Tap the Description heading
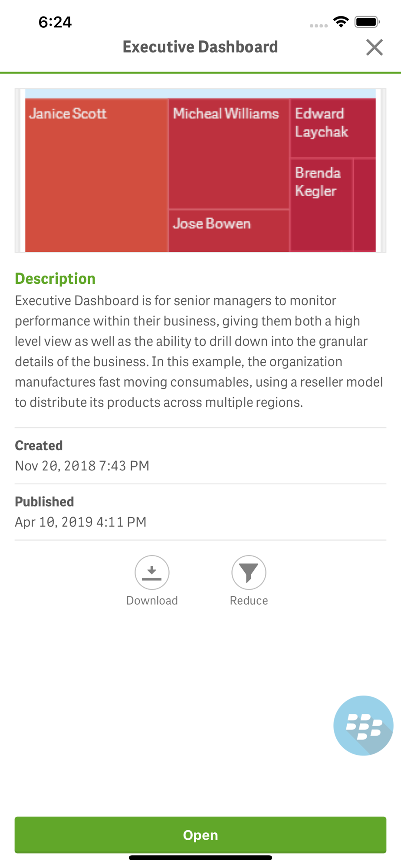 55,279
